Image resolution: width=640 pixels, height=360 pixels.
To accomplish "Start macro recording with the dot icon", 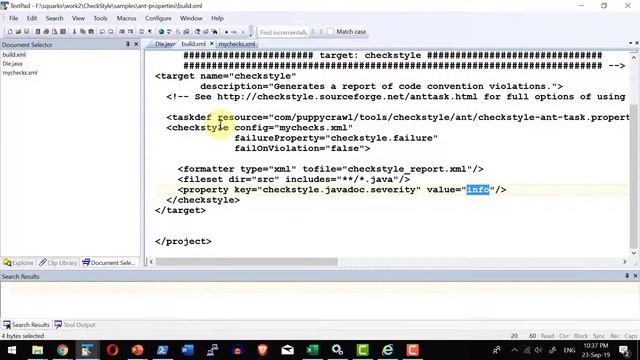I will click(x=227, y=32).
